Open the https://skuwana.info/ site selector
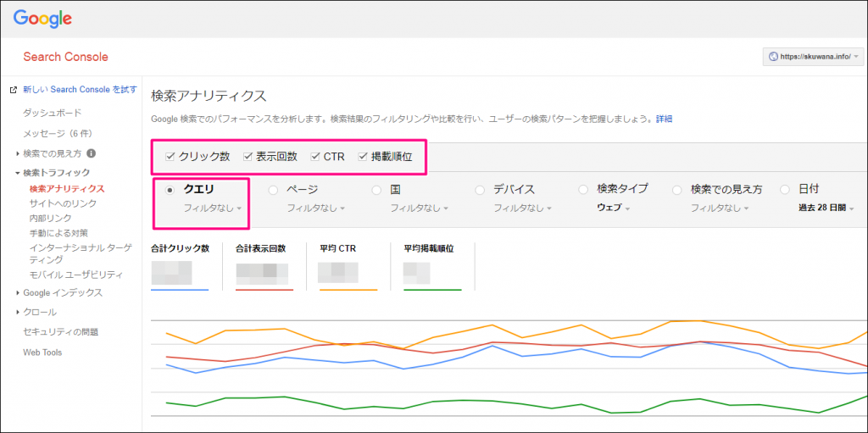 pos(813,57)
